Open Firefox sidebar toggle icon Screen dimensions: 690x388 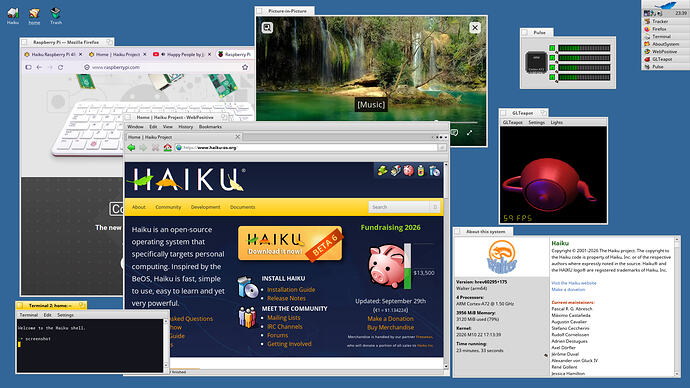28,67
